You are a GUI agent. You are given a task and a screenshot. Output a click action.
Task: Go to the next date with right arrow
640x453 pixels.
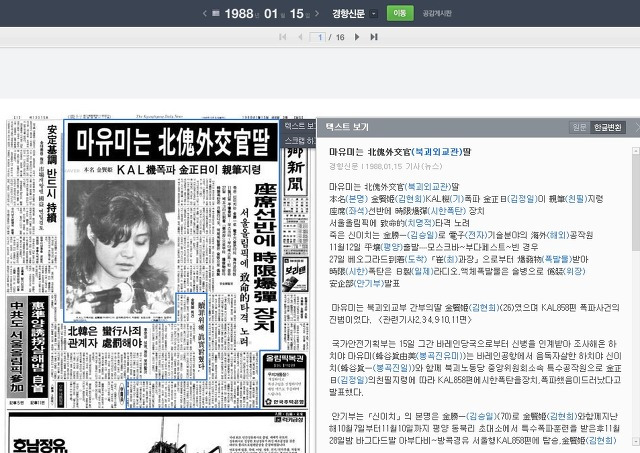[317, 13]
